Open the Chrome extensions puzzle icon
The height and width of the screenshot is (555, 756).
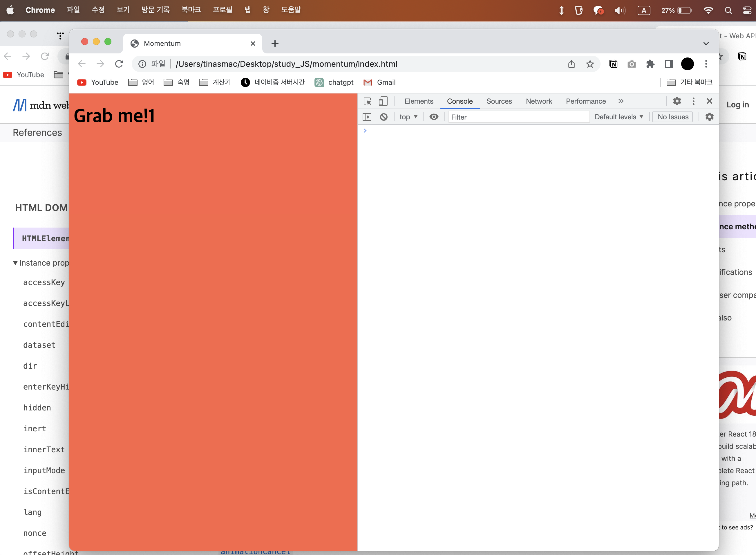coord(650,64)
